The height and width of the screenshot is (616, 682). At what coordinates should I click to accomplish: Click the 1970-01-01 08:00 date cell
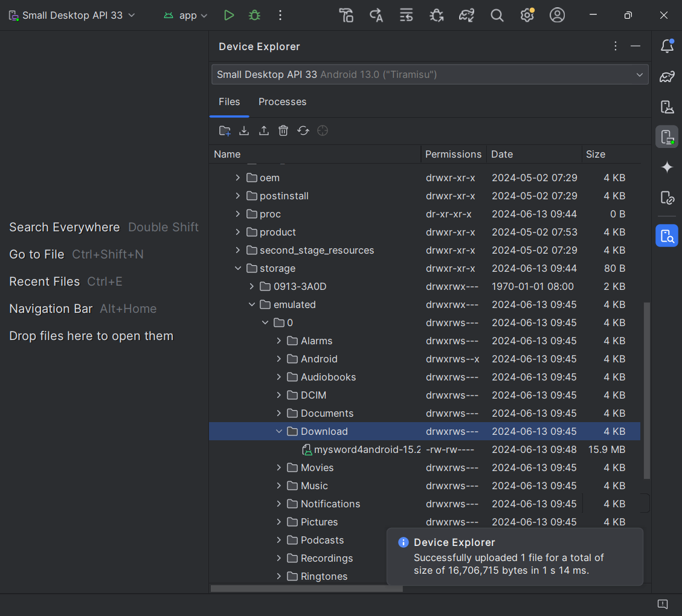(x=532, y=286)
